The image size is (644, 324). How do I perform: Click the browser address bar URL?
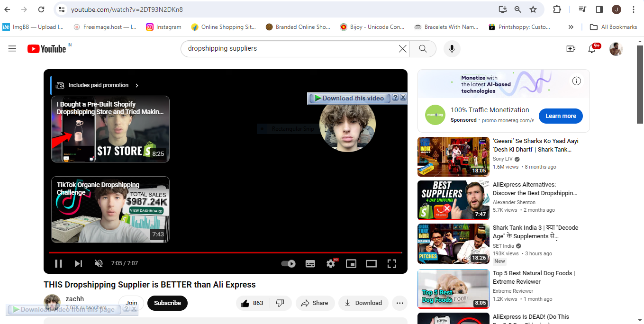coord(127,9)
